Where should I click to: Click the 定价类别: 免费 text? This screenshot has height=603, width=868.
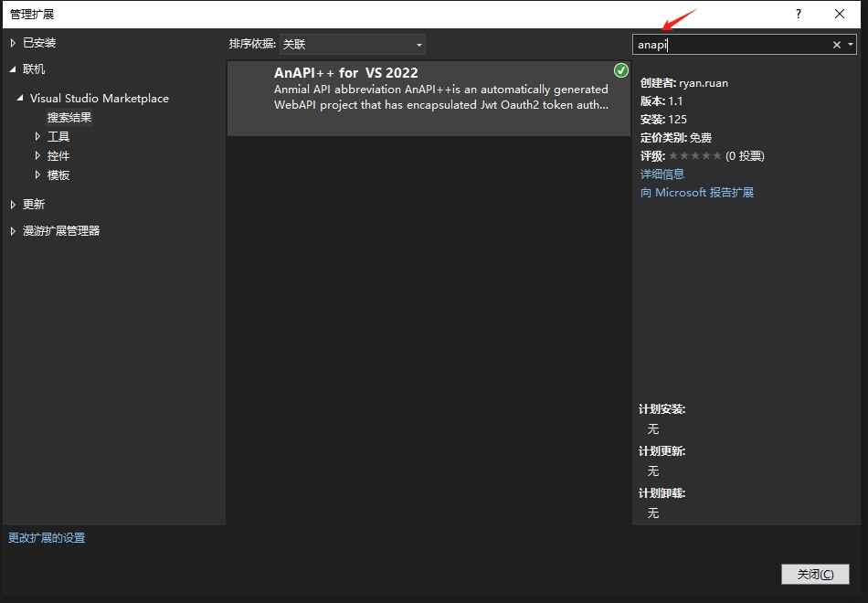(676, 138)
